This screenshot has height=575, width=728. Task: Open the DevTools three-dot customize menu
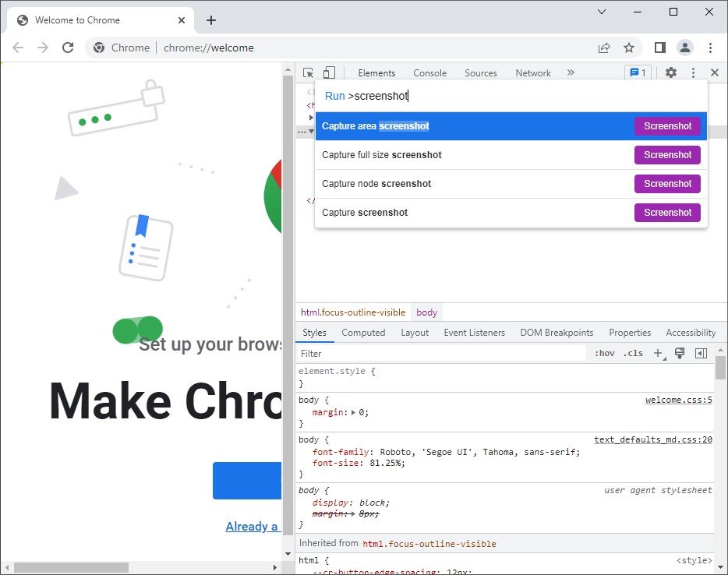pyautogui.click(x=693, y=72)
